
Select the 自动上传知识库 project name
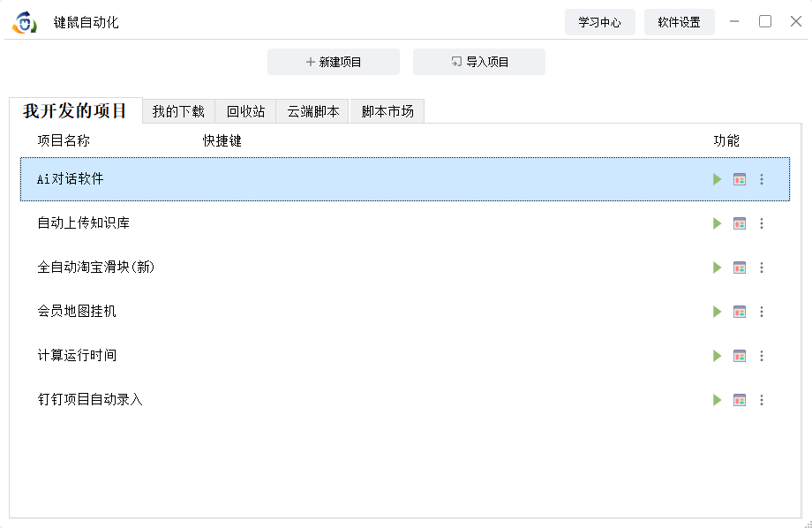pos(83,223)
